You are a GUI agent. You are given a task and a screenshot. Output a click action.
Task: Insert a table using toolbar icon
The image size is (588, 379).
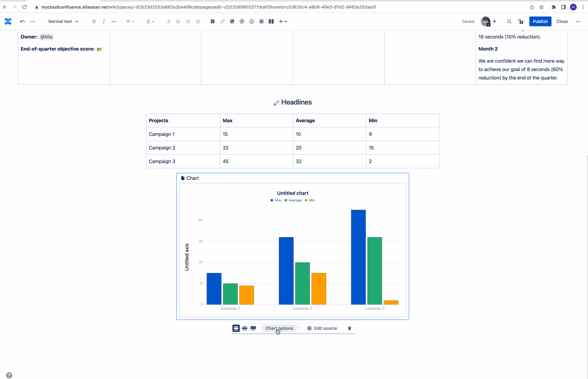click(x=261, y=21)
